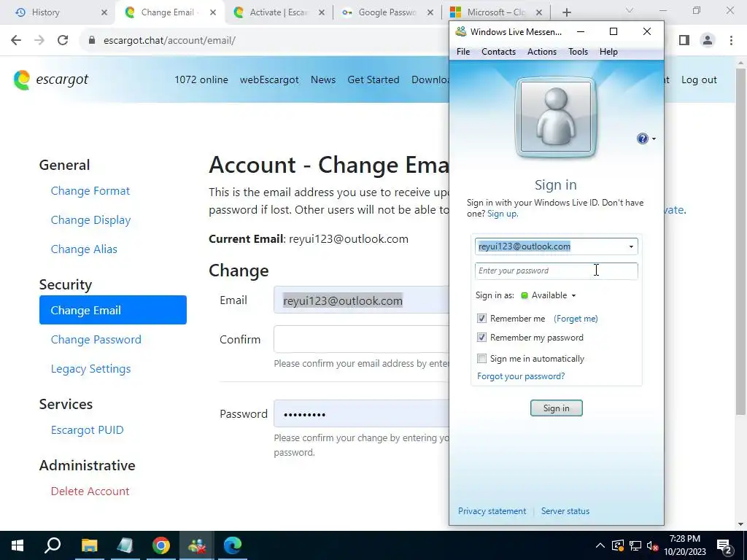Click the Messenger password input field
Screen dimensions: 747x560
[x=556, y=271]
